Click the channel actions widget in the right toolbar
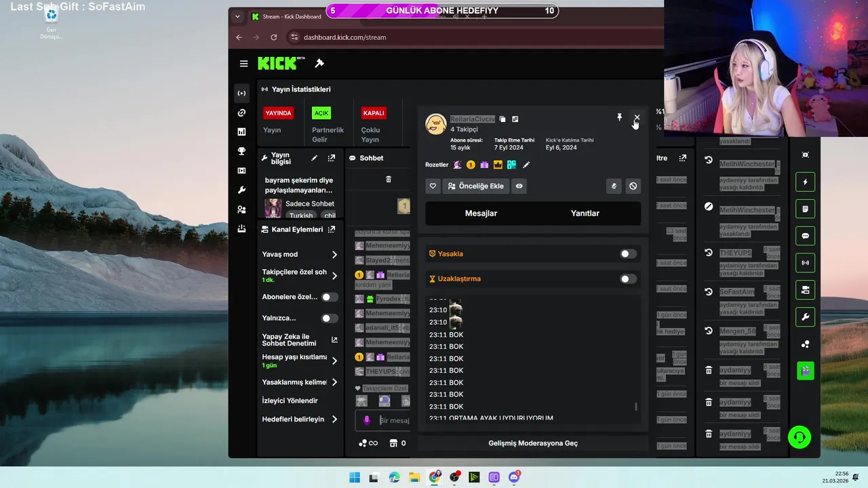Image resolution: width=868 pixels, height=488 pixels. (806, 290)
